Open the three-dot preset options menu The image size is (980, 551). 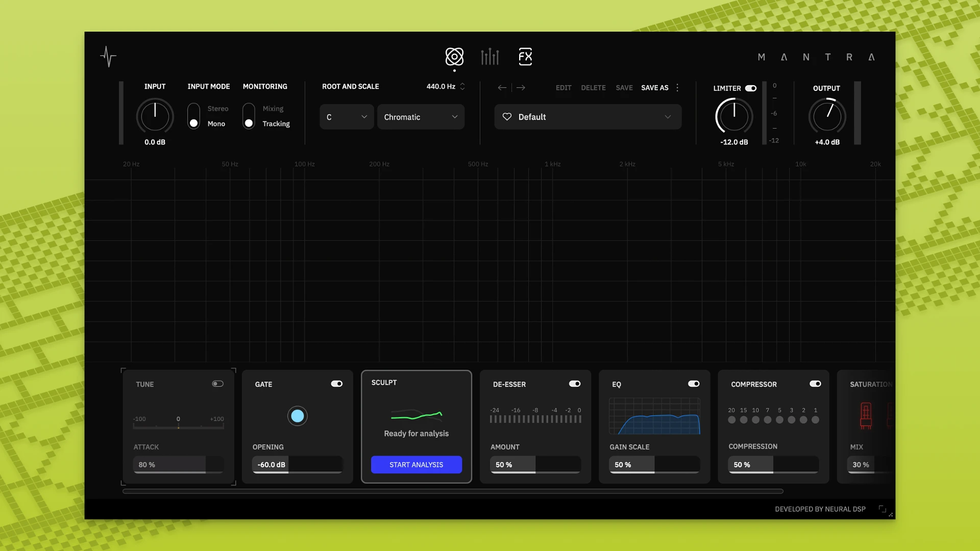[677, 87]
